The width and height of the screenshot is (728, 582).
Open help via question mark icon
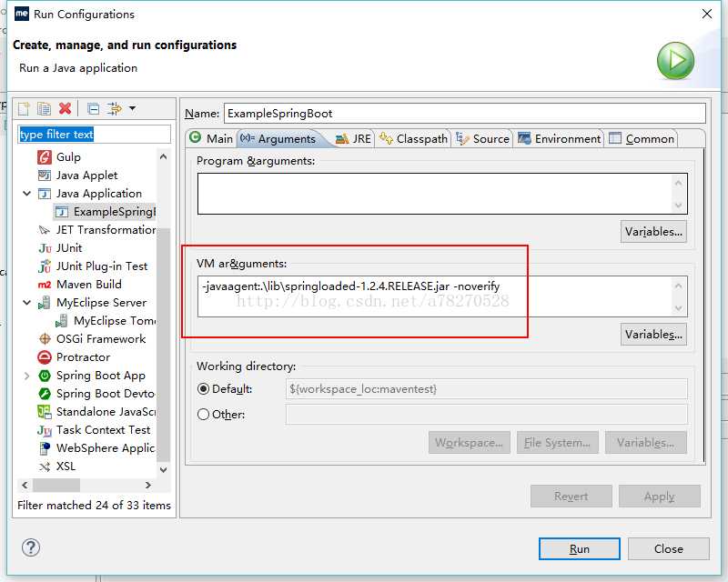click(x=31, y=547)
